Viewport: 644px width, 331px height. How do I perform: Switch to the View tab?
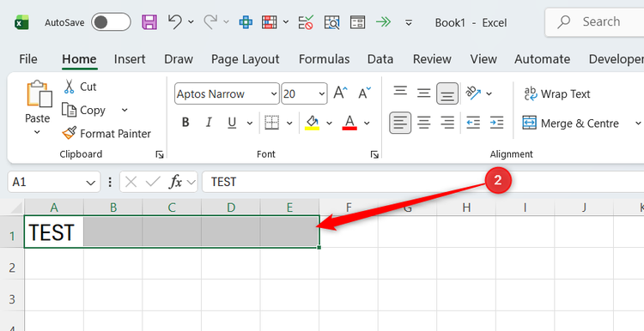coord(483,59)
